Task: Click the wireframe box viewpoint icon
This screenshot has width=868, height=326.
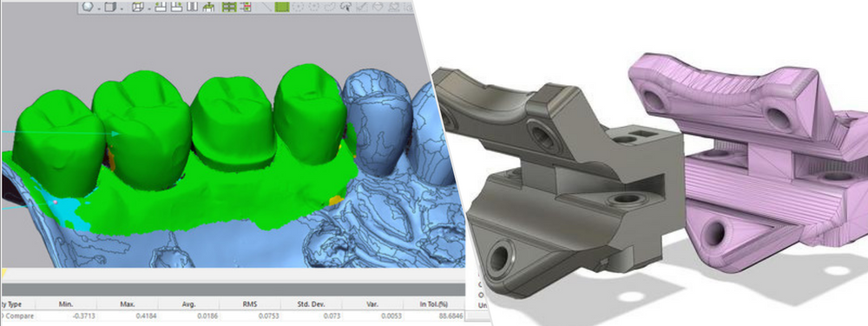Action: pos(138,7)
